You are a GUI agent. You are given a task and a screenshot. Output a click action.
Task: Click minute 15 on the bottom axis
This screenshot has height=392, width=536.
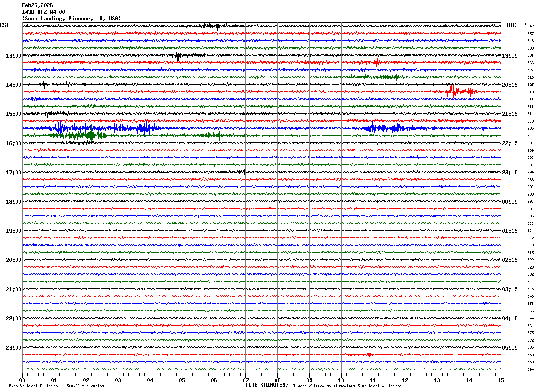coord(500,380)
